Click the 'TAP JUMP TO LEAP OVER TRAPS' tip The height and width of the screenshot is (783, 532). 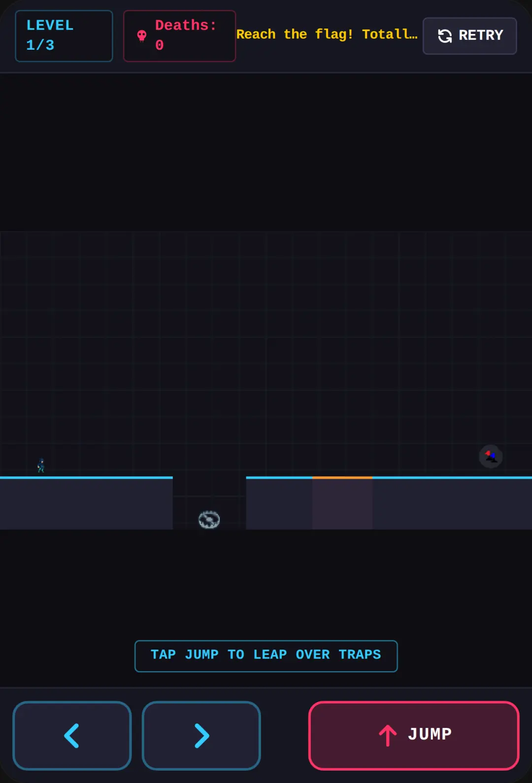pyautogui.click(x=266, y=655)
